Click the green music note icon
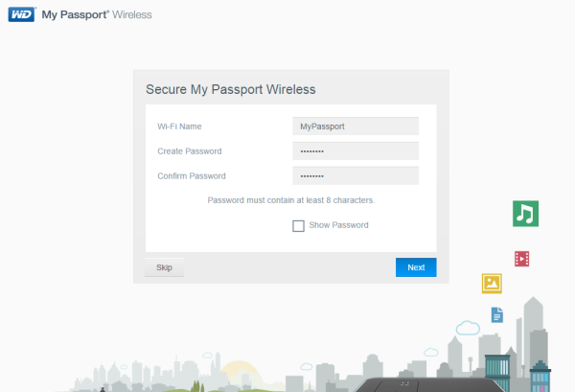The width and height of the screenshot is (575, 392). coord(524,213)
